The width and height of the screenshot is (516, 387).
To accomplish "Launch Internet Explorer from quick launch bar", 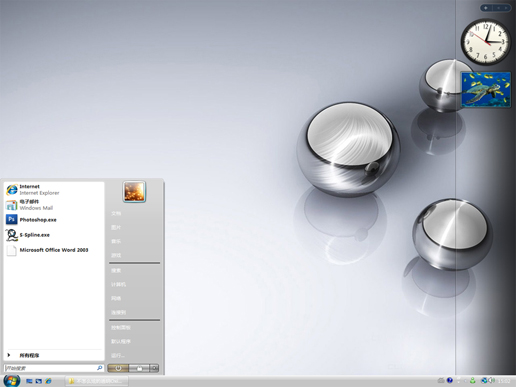I will click(48, 381).
